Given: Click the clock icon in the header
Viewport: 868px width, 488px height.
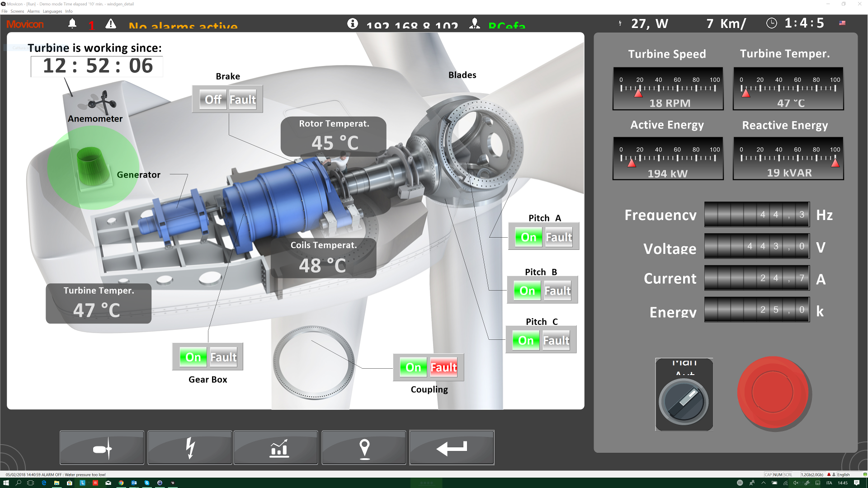Looking at the screenshot, I should tap(772, 23).
